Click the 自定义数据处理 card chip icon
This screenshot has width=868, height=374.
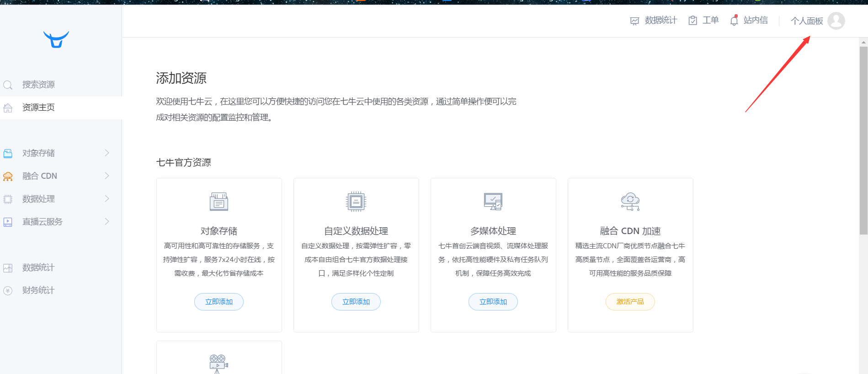pyautogui.click(x=356, y=202)
